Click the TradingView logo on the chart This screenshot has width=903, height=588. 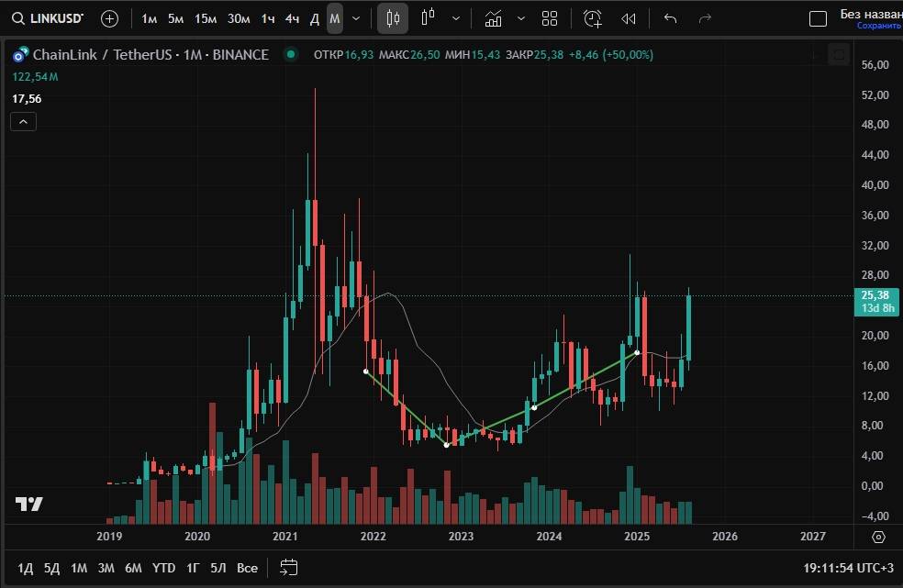click(x=29, y=504)
